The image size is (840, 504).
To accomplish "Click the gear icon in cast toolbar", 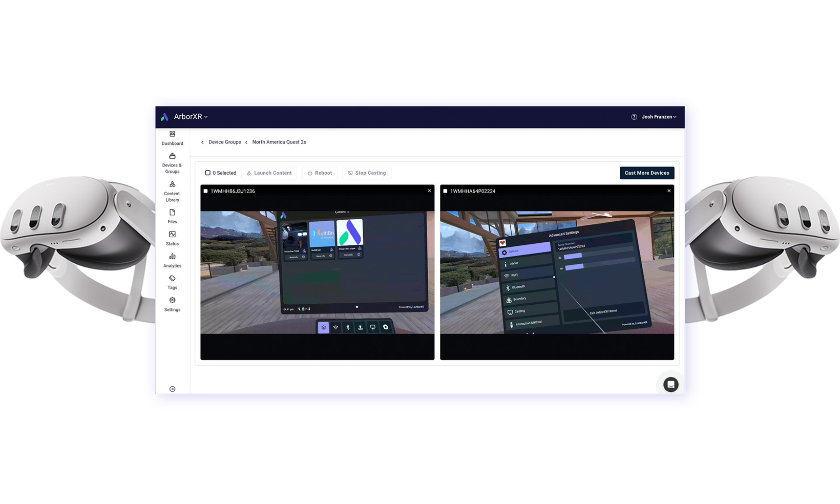I will 386,327.
